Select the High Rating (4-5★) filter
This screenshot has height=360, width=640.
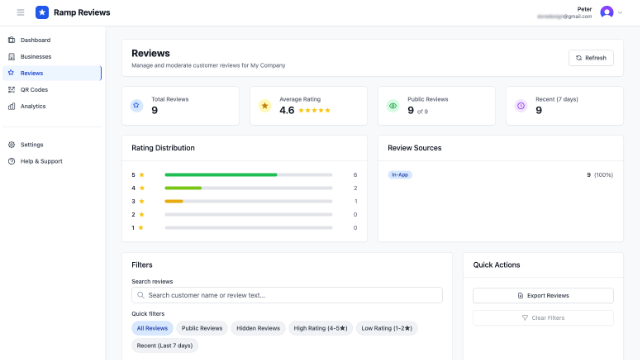pyautogui.click(x=320, y=328)
